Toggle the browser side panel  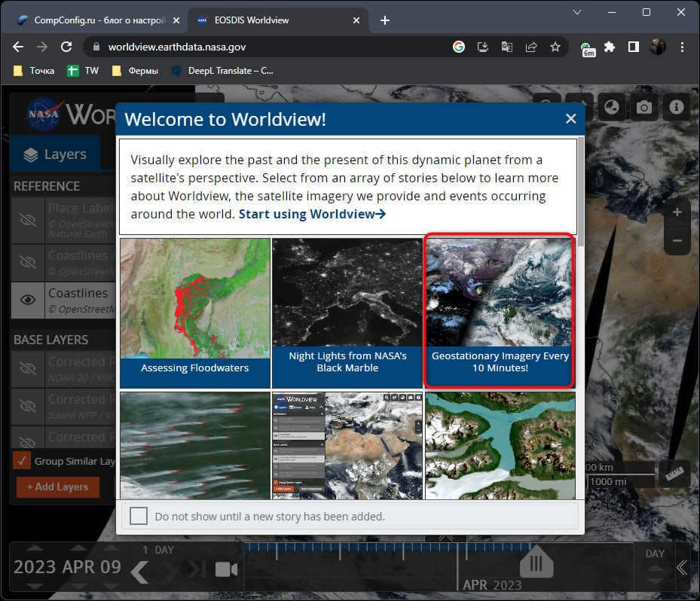(x=634, y=47)
